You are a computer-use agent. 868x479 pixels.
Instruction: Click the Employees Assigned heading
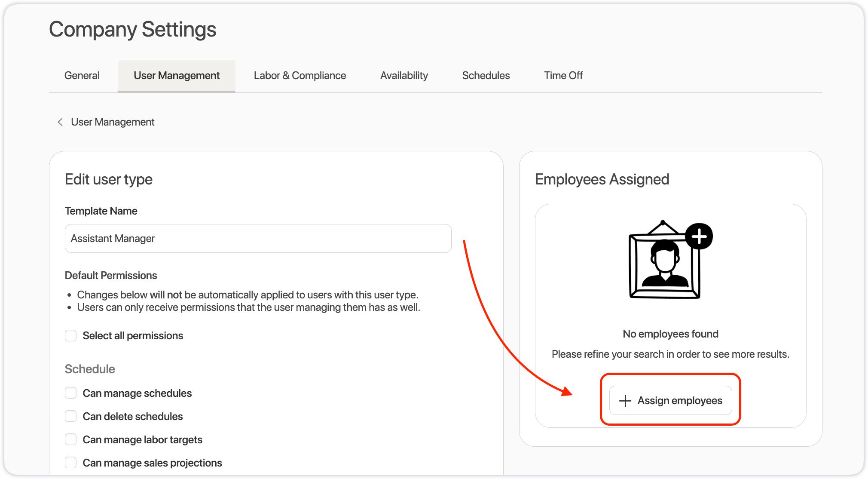coord(602,179)
